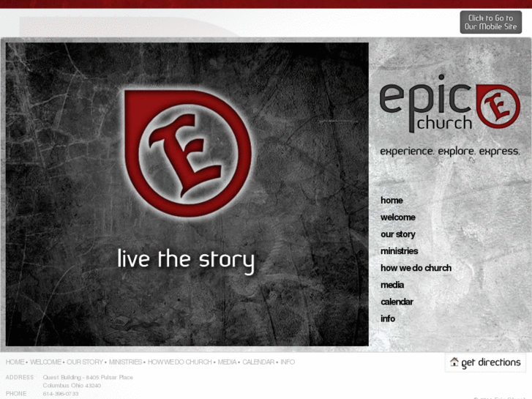
Task: Open 'welcome' in the sidebar menu
Action: pyautogui.click(x=397, y=217)
